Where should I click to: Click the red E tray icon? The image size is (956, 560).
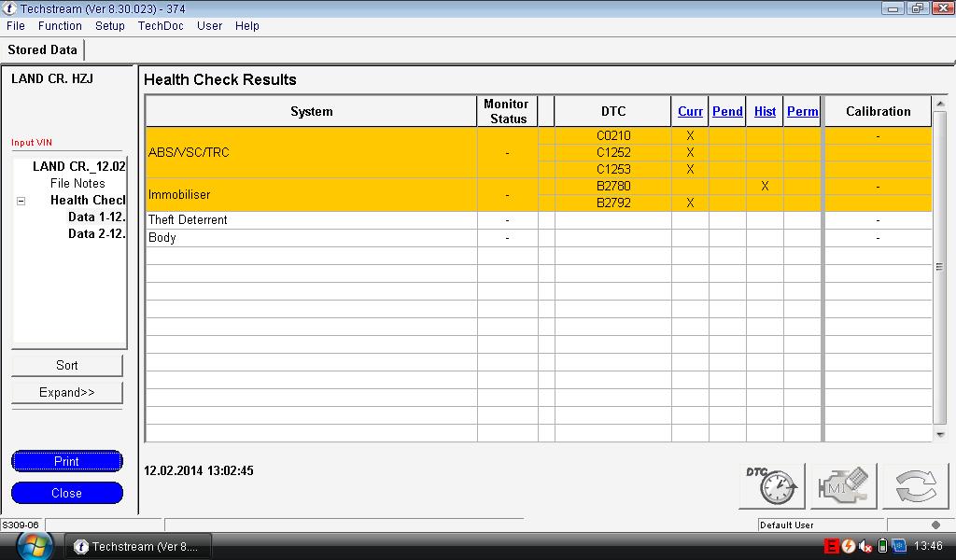pyautogui.click(x=832, y=546)
